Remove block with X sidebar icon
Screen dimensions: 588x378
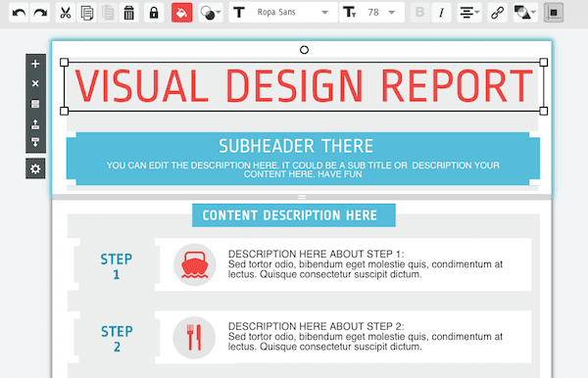(x=35, y=83)
